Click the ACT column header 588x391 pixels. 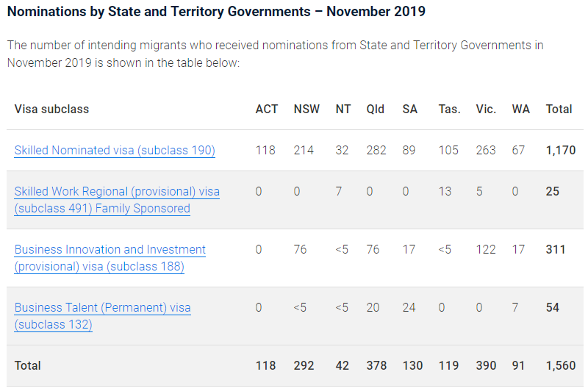coord(266,109)
